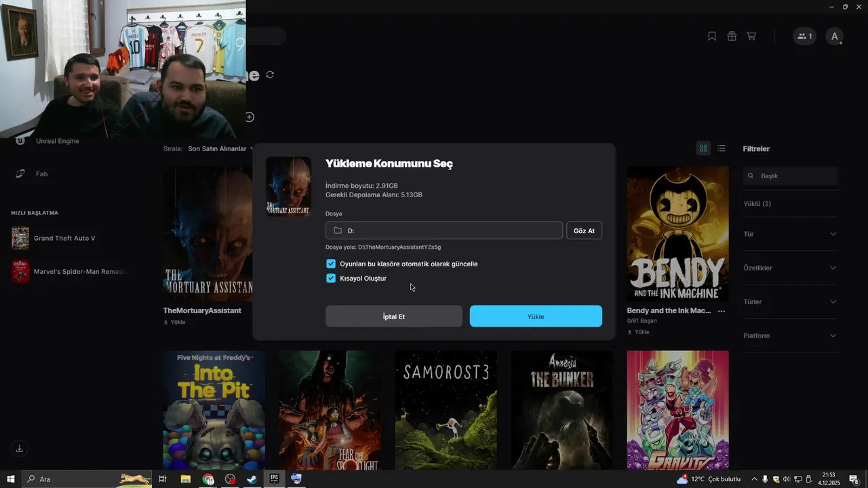Image resolution: width=868 pixels, height=488 pixels.
Task: Open the Windows Start menu
Action: pos(11,479)
